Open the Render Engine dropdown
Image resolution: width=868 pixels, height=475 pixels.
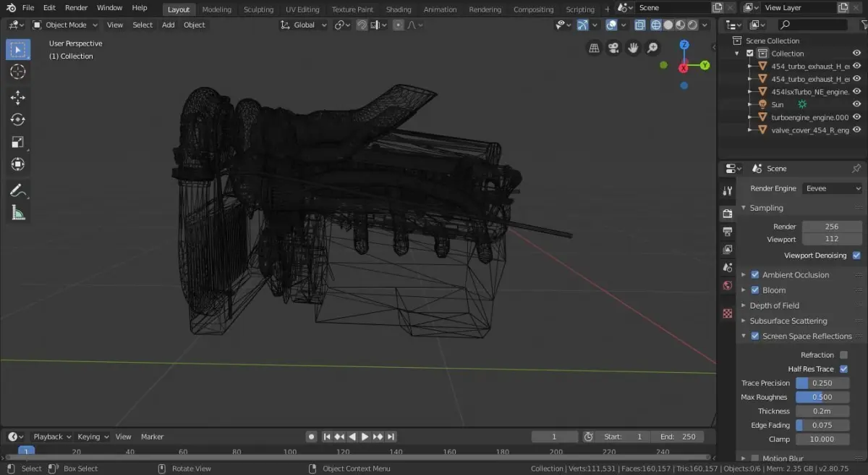click(x=832, y=188)
